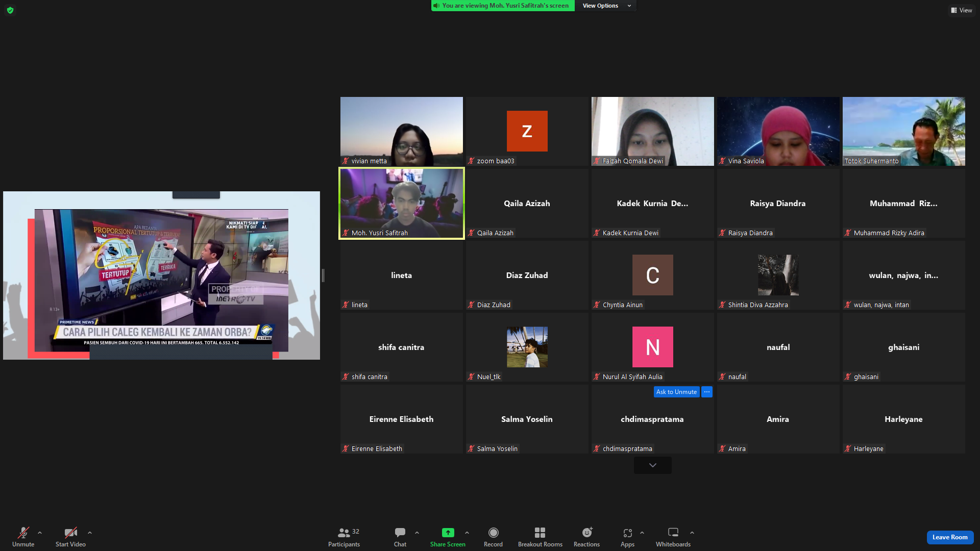Turn on camera with Start Video
The height and width of the screenshot is (551, 980).
click(x=70, y=537)
